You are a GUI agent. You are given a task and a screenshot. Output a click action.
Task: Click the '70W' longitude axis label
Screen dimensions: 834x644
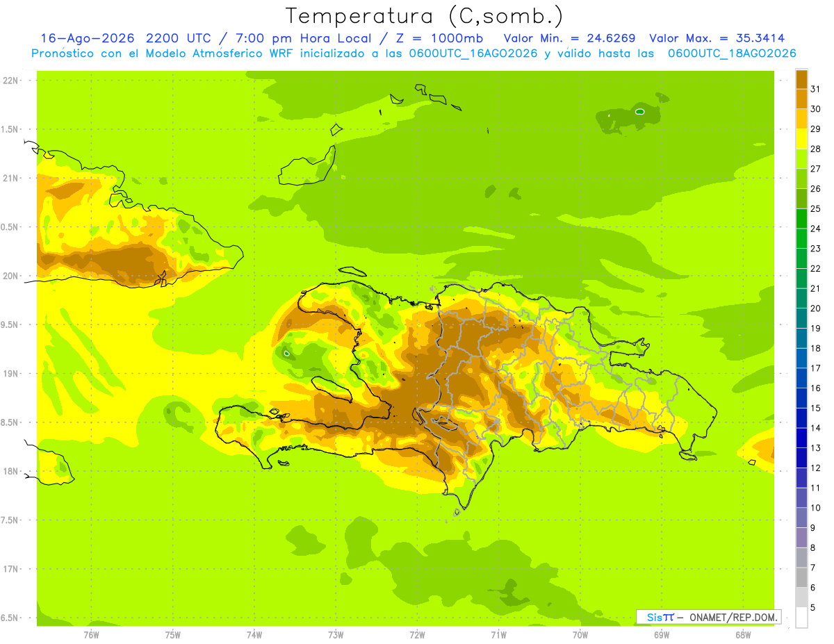[580, 635]
